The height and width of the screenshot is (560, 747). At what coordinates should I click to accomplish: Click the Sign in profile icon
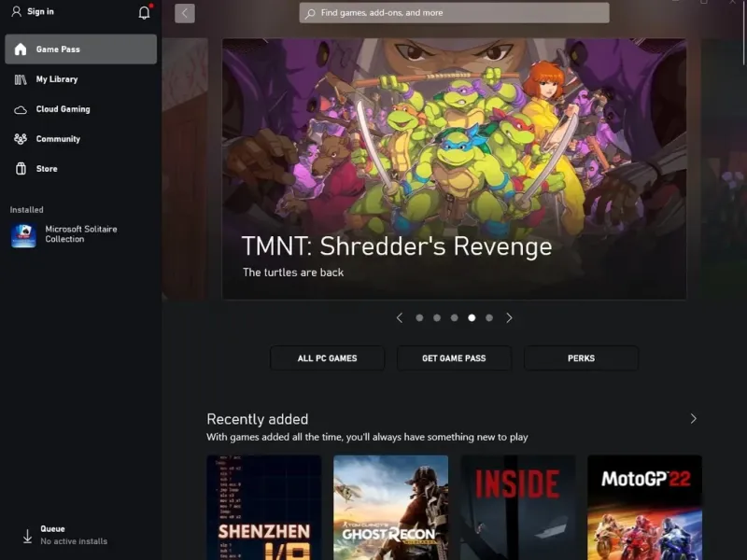16,11
